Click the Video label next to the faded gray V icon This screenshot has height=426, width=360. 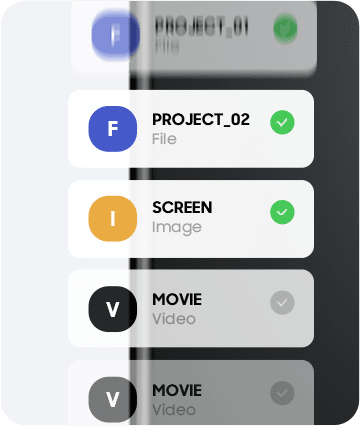click(x=174, y=410)
